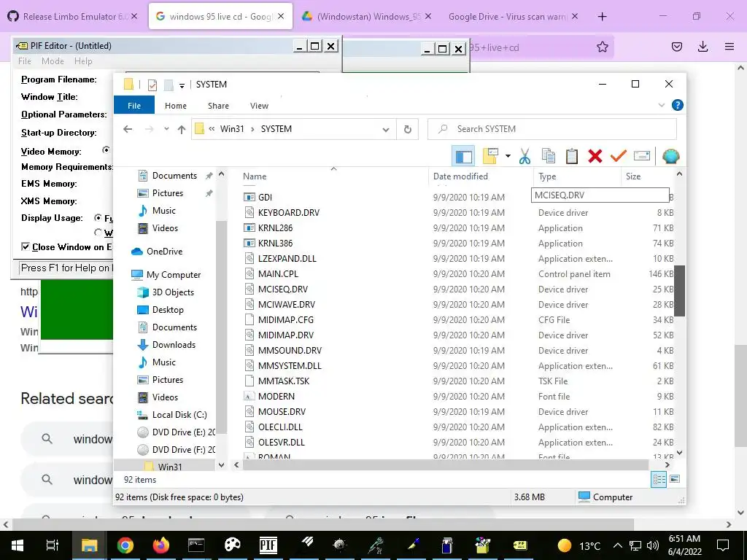Viewport: 747px width, 560px height.
Task: Bookmark page with Firefox star icon
Action: coord(602,47)
